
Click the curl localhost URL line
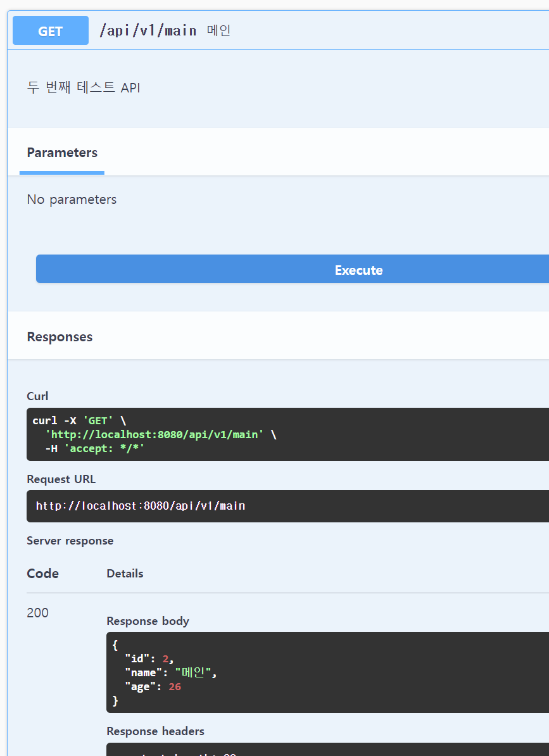point(160,434)
